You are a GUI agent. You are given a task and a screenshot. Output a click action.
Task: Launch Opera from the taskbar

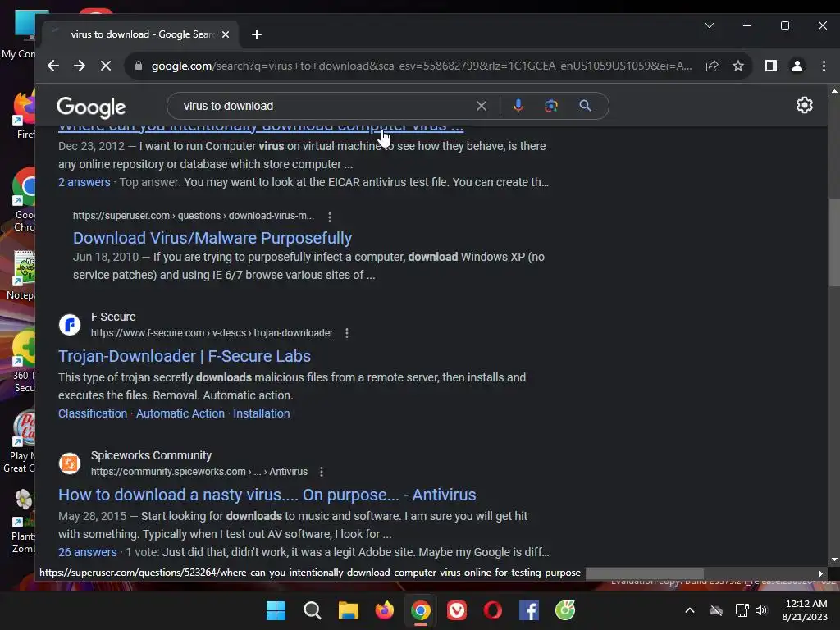tap(493, 610)
